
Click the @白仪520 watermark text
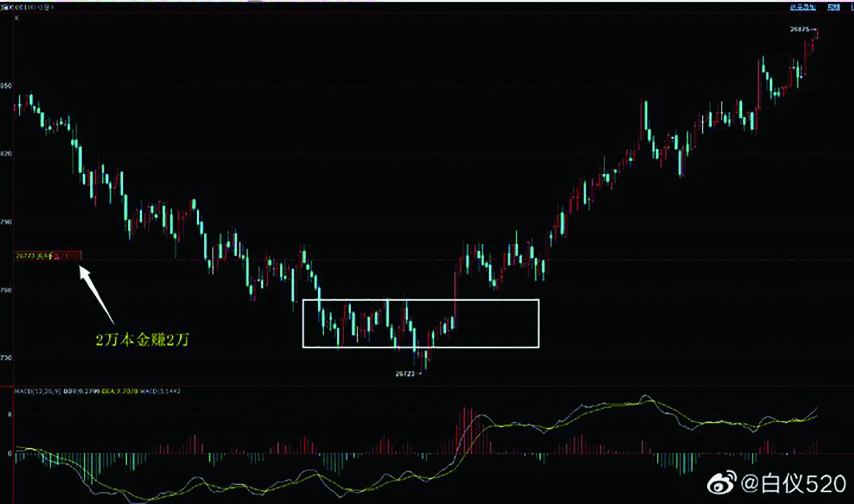tap(793, 484)
